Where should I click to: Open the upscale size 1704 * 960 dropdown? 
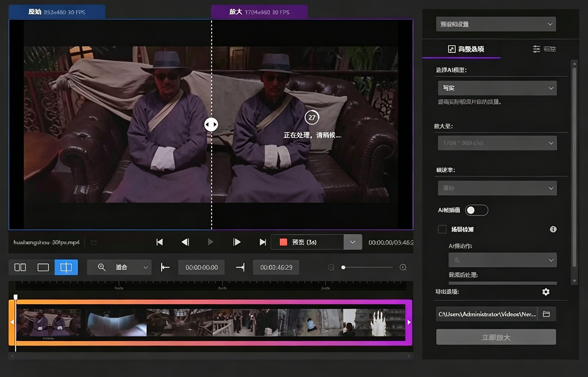pyautogui.click(x=497, y=143)
